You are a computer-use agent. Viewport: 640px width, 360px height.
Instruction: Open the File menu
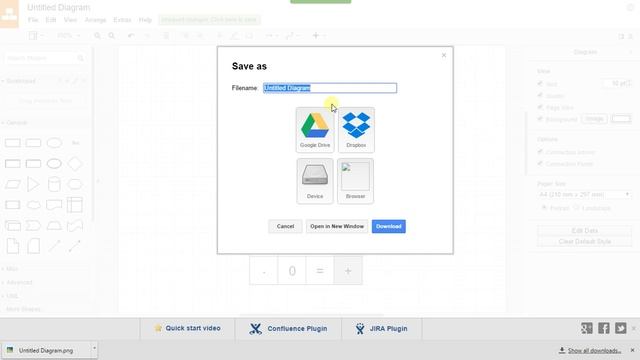[33, 20]
